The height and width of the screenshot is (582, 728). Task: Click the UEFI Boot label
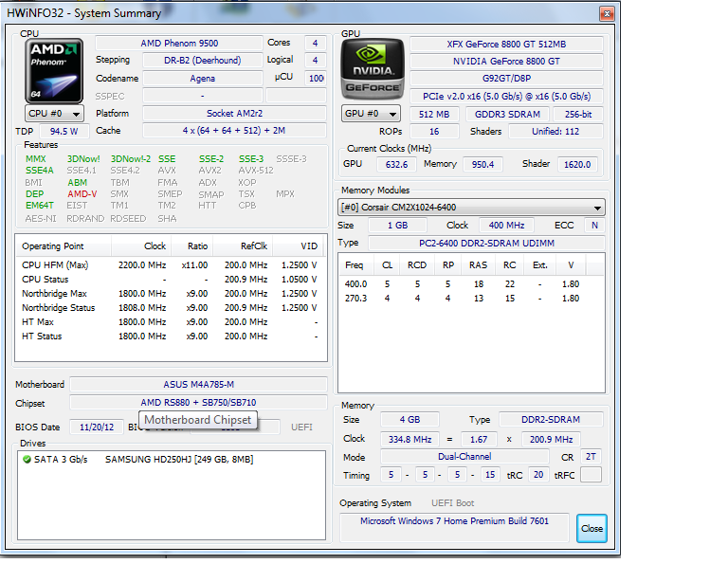pos(453,503)
